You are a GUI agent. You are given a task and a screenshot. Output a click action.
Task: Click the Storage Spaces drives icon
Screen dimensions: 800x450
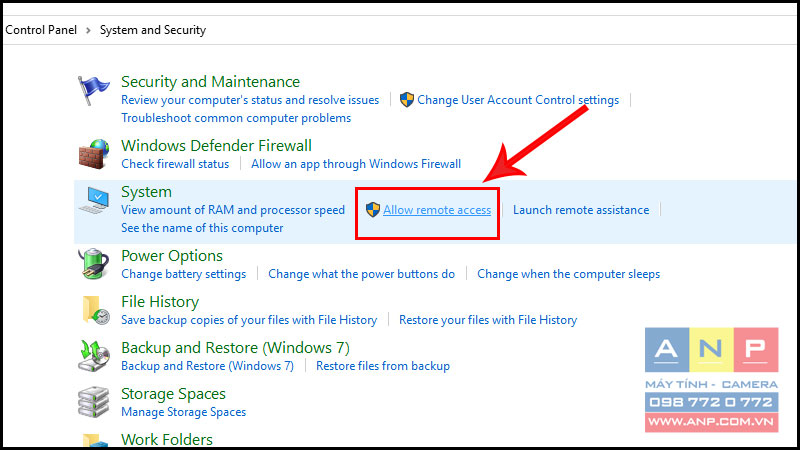93,402
